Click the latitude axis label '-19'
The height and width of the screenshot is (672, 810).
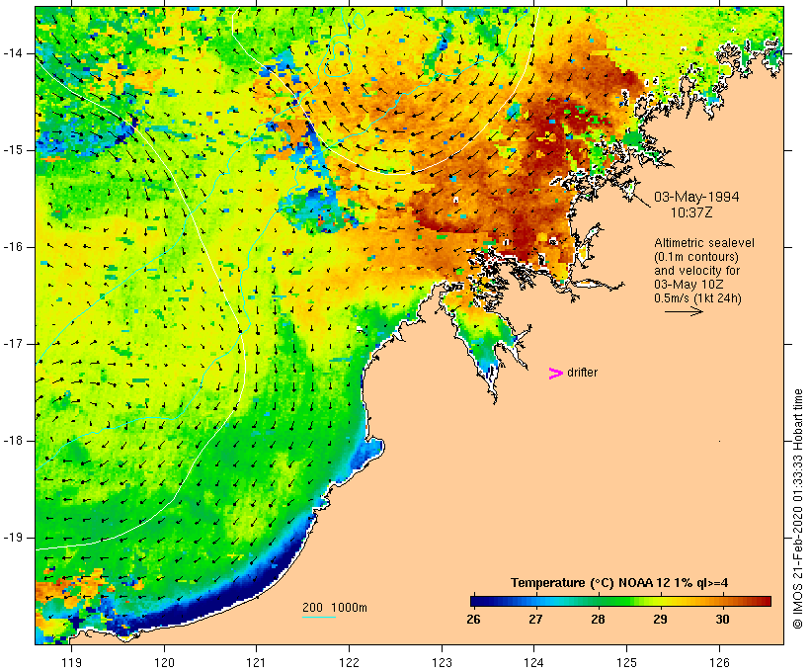click(x=12, y=538)
